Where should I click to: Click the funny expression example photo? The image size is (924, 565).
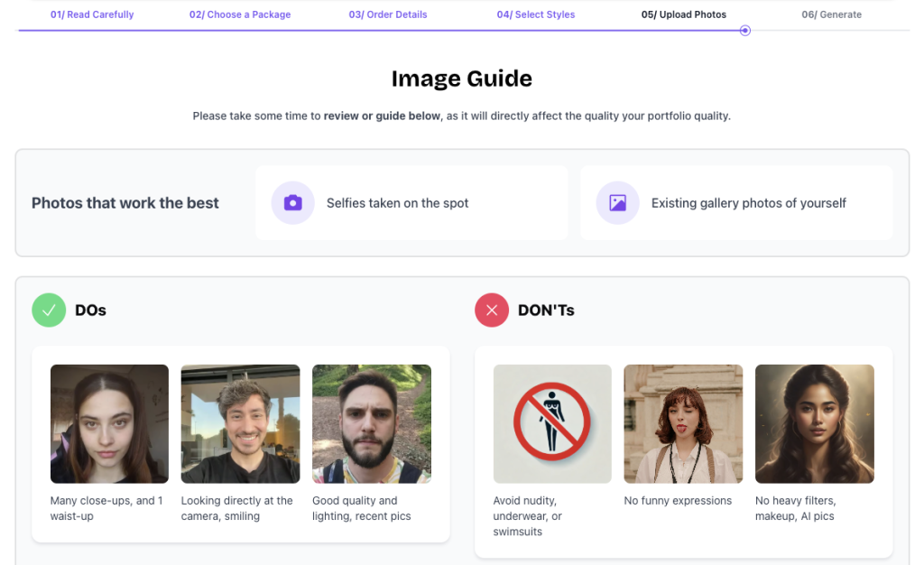point(683,423)
